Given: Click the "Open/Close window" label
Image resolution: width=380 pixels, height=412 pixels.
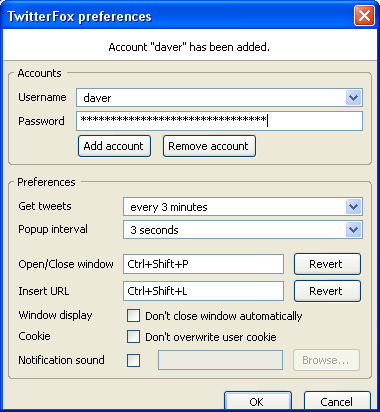Looking at the screenshot, I should [x=66, y=264].
